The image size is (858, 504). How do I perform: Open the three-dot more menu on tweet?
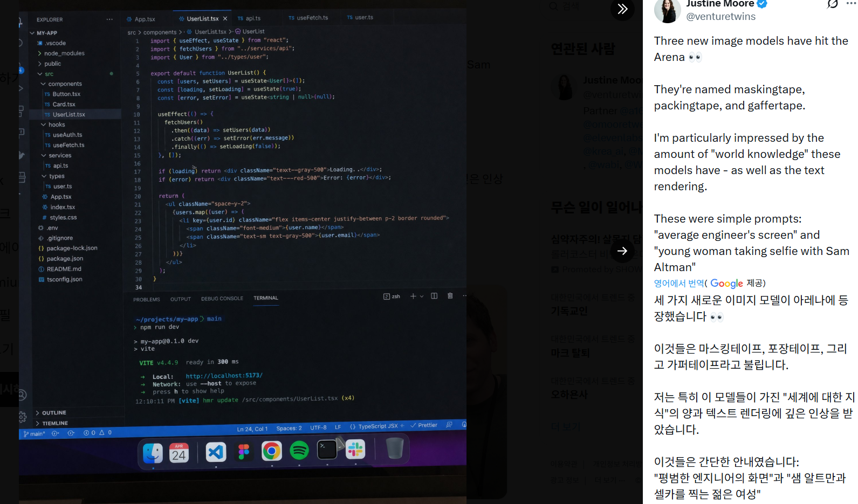pos(851,3)
